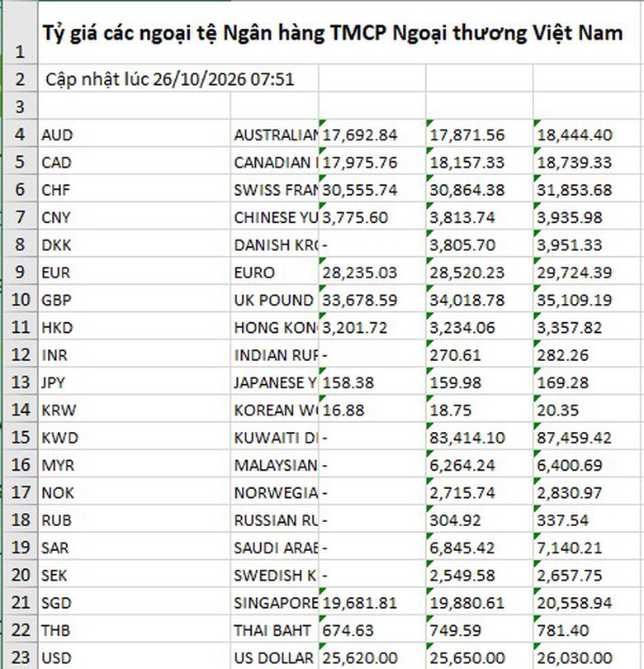This screenshot has height=669, width=644.
Task: Click the CNY currency code cell
Action: 134,216
